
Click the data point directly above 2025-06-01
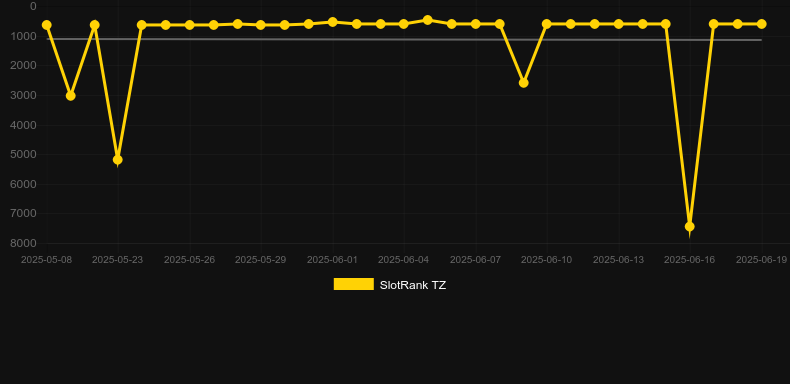point(333,22)
